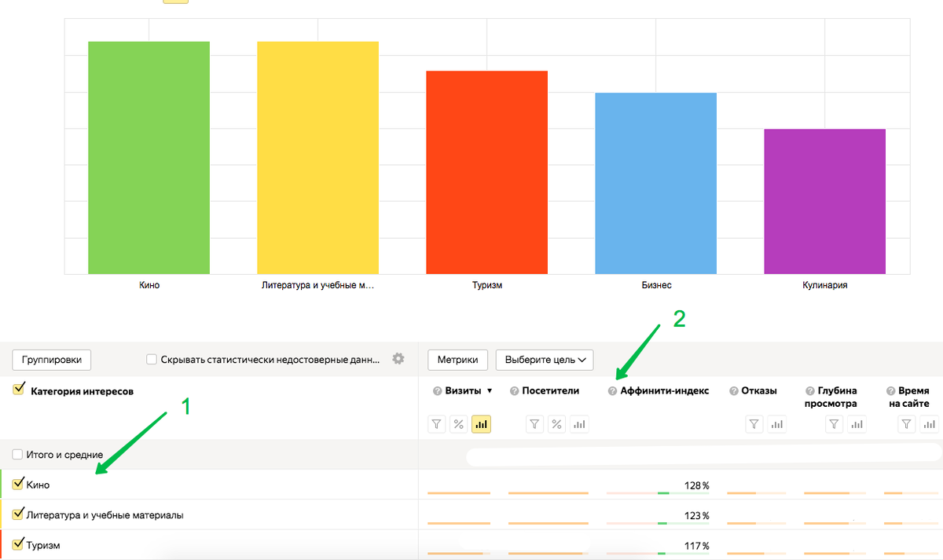Uncheck the Кино row
The image size is (943, 560).
point(18,484)
